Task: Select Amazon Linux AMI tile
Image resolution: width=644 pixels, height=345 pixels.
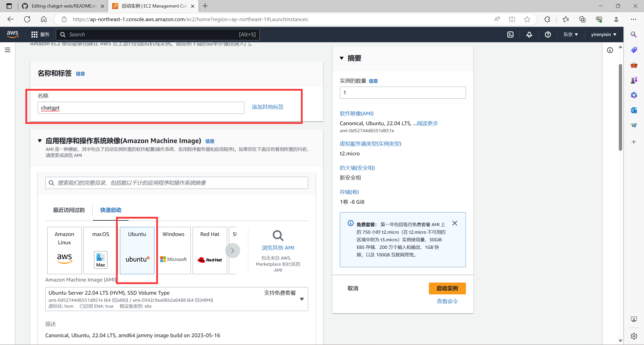Action: (64, 250)
